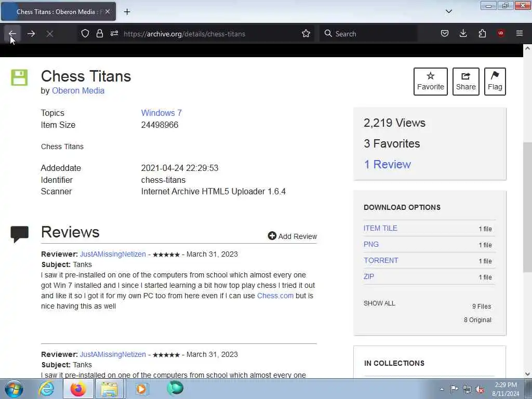Image resolution: width=532 pixels, height=399 pixels.
Task: Open second JustAMissingNetizen reviewer profile
Action: click(113, 354)
